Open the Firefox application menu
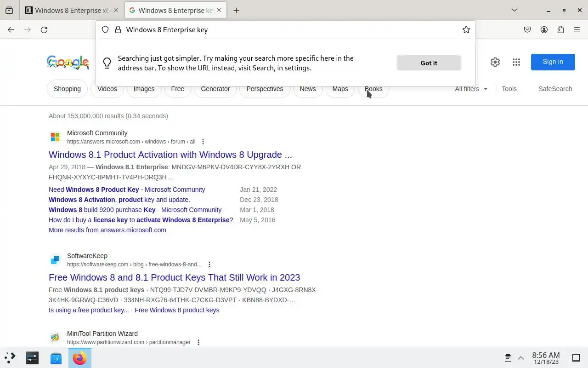Screen dimensions: 588x368 point(577,30)
